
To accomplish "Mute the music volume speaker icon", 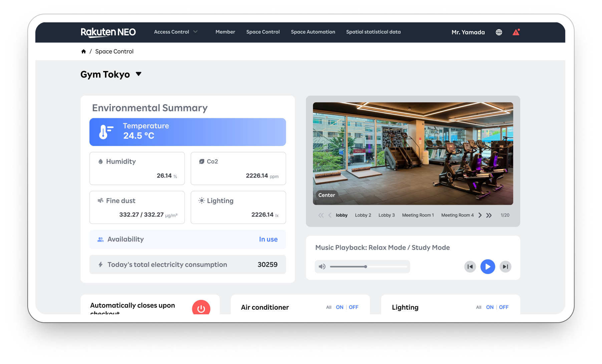I will (322, 267).
